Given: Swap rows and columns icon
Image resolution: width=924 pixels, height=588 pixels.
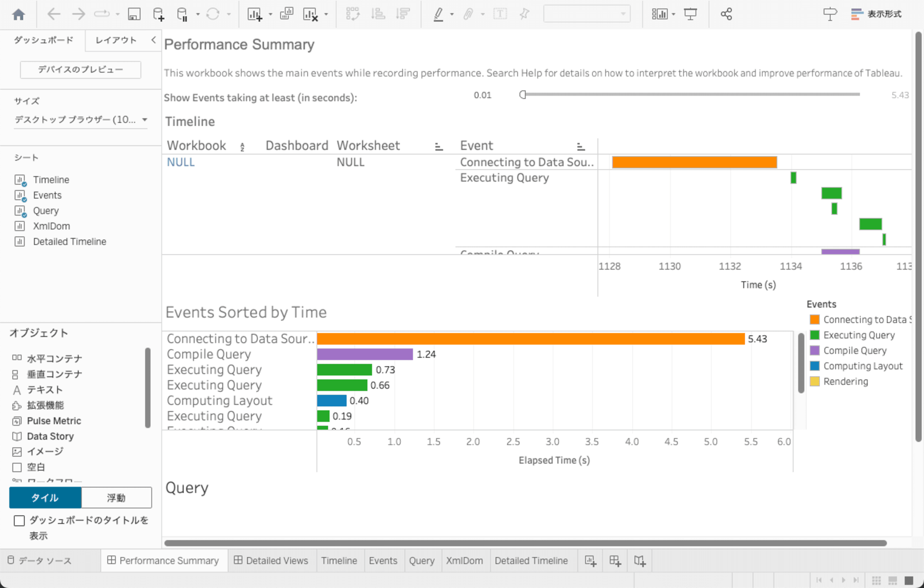Looking at the screenshot, I should pyautogui.click(x=353, y=14).
